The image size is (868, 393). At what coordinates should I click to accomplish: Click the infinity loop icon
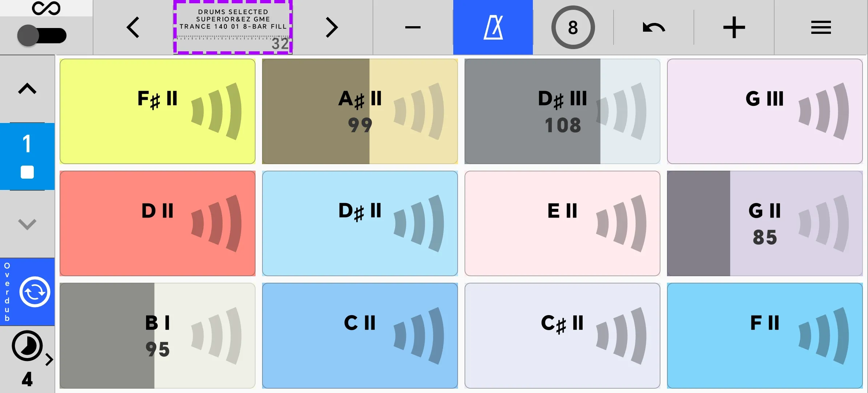coord(46,8)
